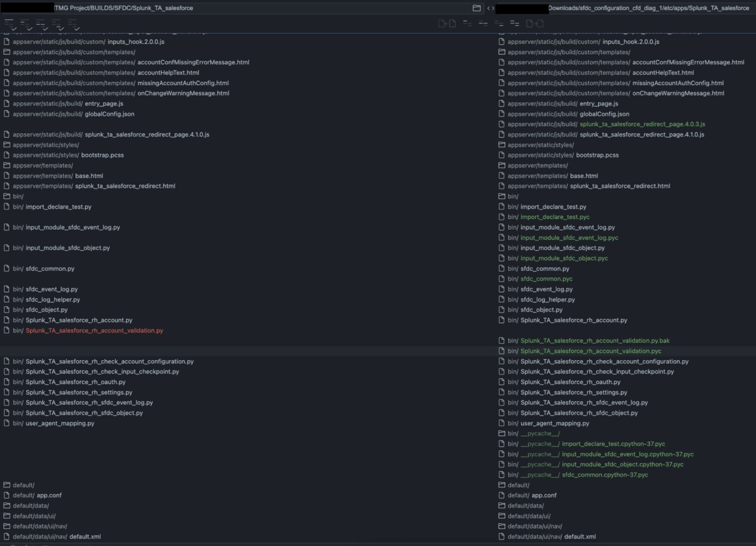Screen dimensions: 756x546
Task: Select the green rh_account_validation.pyc file in right pane
Action: coord(591,351)
